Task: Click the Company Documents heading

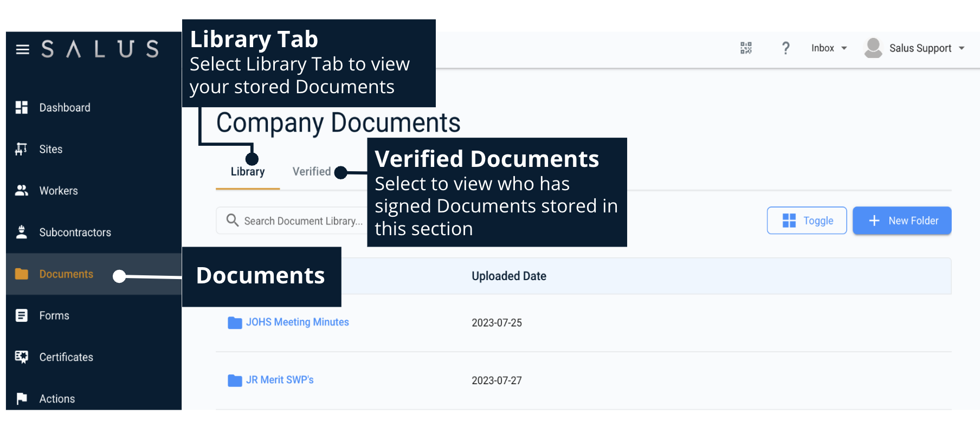Action: click(338, 123)
